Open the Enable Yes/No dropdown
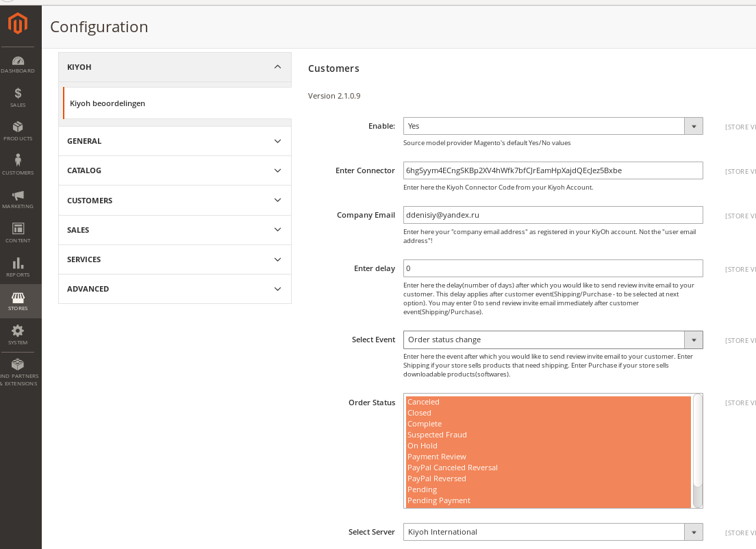 tap(553, 126)
